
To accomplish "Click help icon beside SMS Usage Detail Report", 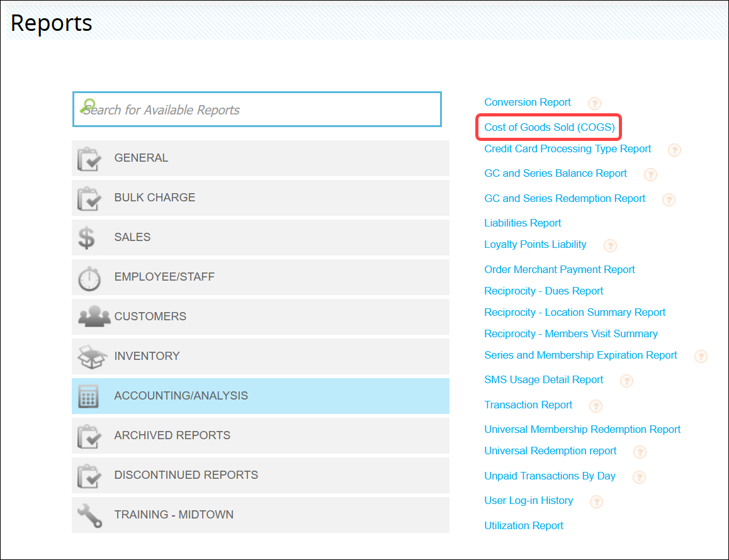I will pyautogui.click(x=626, y=381).
